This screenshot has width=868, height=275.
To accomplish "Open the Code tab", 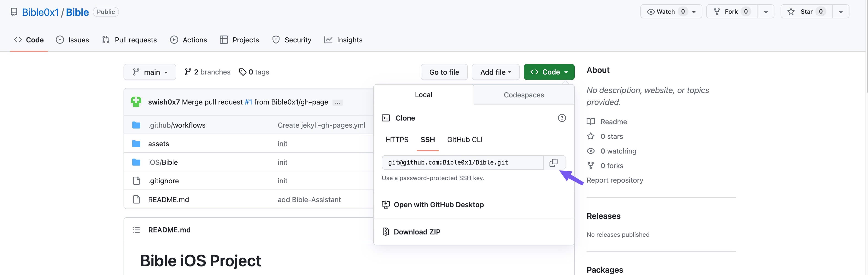I will pos(29,40).
